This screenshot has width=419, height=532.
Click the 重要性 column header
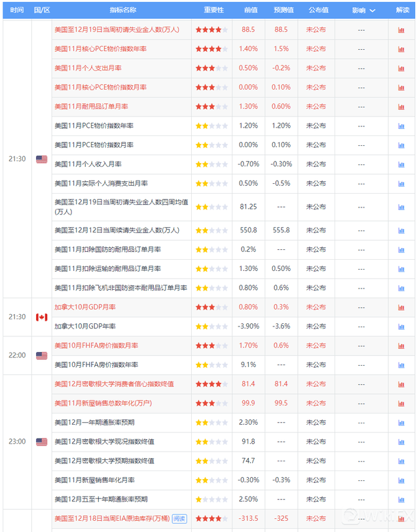(x=213, y=10)
